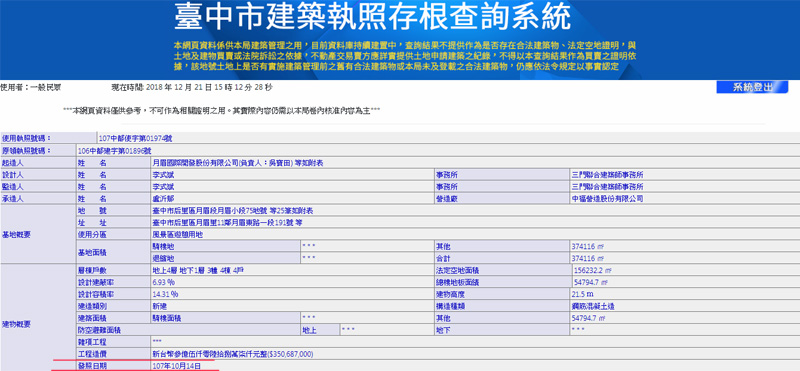Screen dimensions: 800x371
Task: Click the disclaimer line starting with ***本網頁資料僅供參考
Action: pyautogui.click(x=221, y=110)
